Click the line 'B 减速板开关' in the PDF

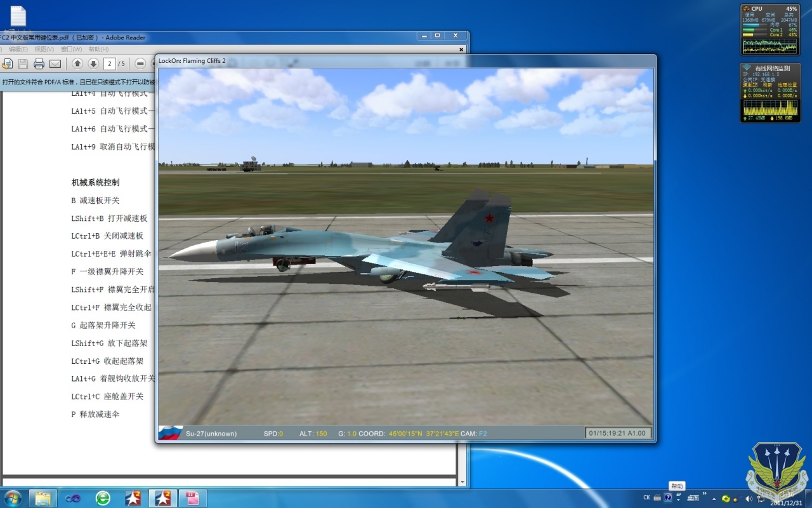(95, 200)
